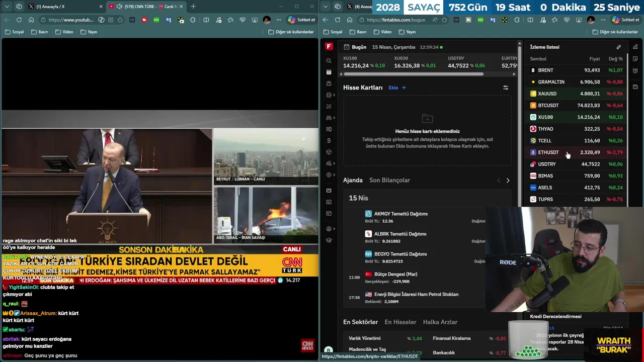Go to home page in right browser
Screen dimensions: 644x362
349,20
